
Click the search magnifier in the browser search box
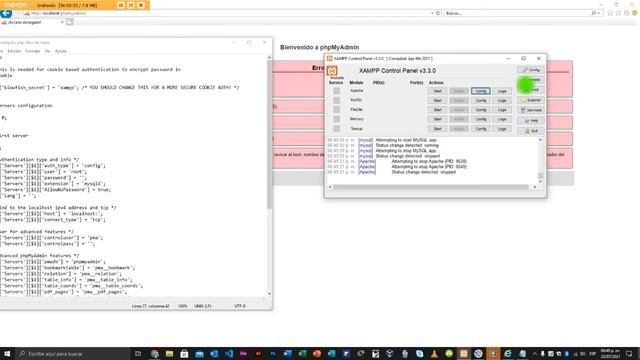coord(594,13)
